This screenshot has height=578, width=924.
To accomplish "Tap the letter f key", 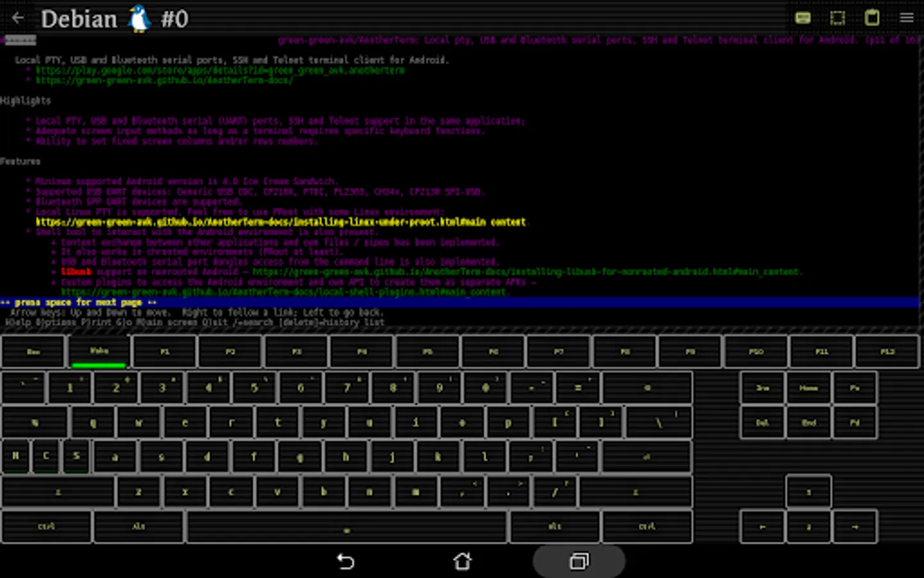I will click(253, 457).
